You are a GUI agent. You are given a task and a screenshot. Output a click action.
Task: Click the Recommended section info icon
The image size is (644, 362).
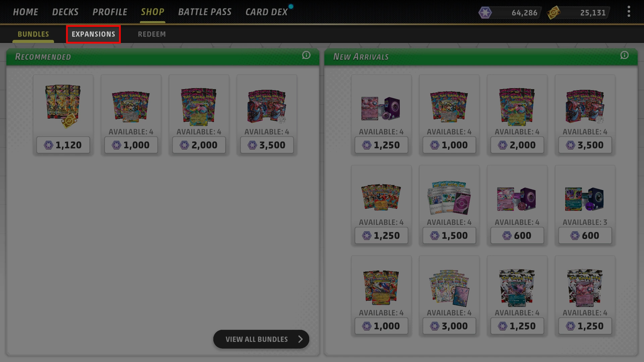tap(306, 55)
